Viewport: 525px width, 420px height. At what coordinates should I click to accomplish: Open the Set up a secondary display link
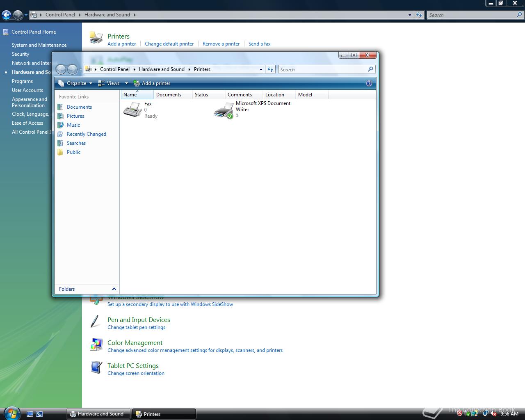point(170,304)
